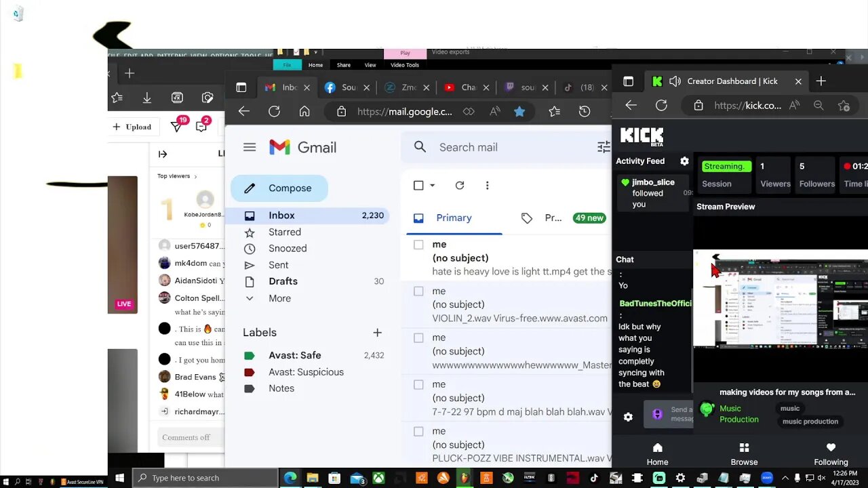The height and width of the screenshot is (488, 868).
Task: Click back arrow in the Gmail browser window
Action: [x=244, y=112]
